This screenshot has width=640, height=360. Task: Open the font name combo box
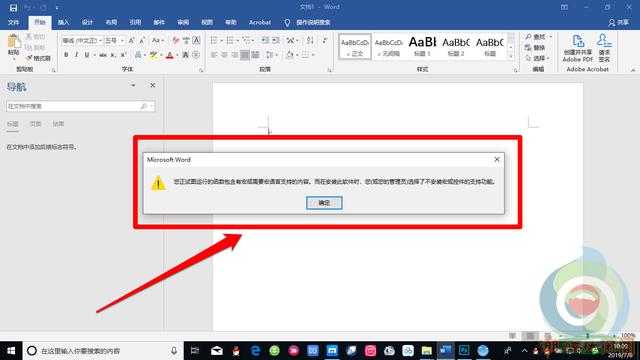click(x=82, y=40)
